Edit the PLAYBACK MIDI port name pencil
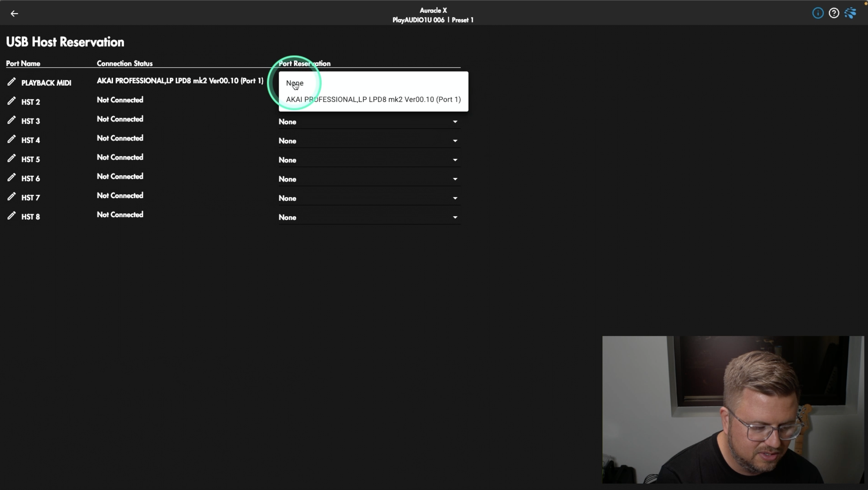 (11, 82)
